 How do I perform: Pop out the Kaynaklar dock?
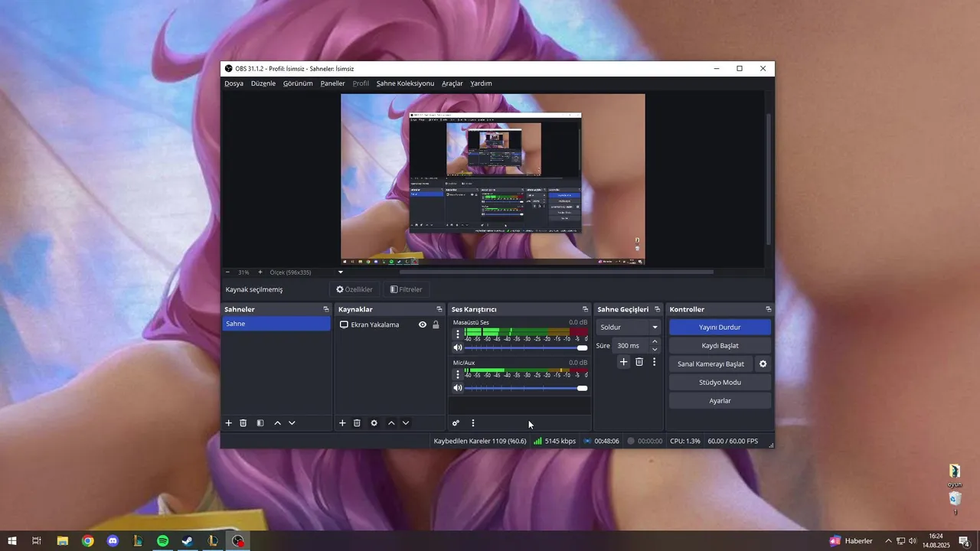[439, 309]
